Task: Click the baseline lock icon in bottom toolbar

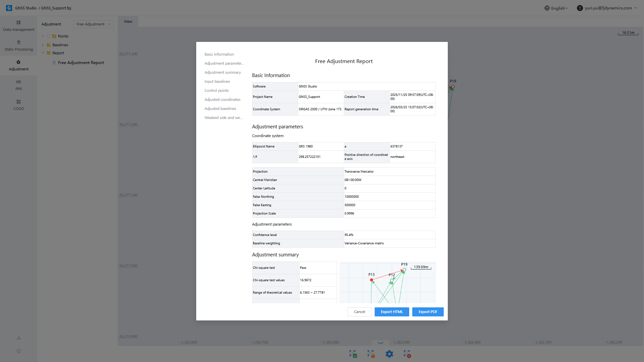Action: pyautogui.click(x=371, y=354)
